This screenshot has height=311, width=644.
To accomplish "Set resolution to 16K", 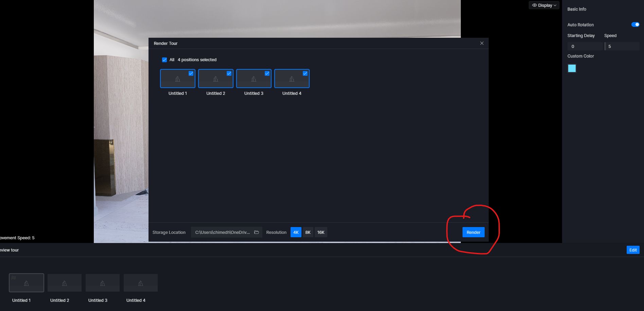I will (x=320, y=232).
